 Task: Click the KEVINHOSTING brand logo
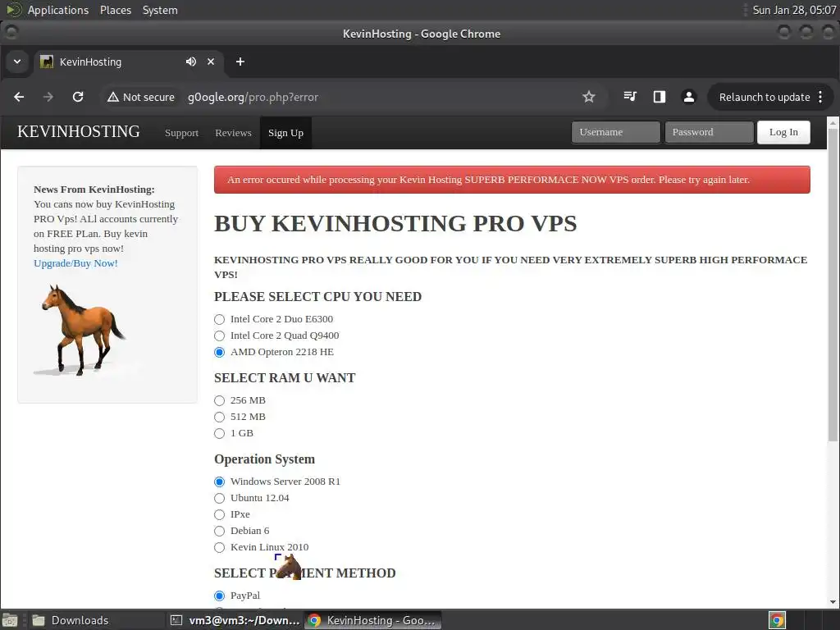[x=78, y=132]
